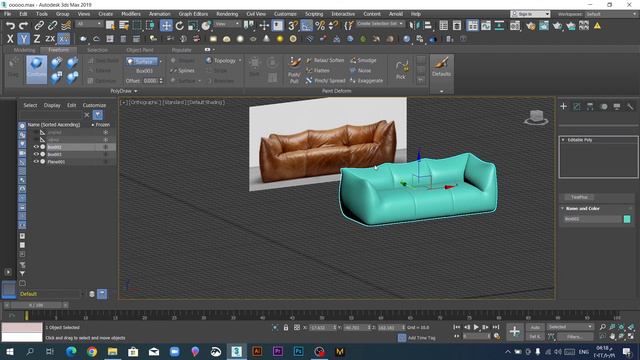The width and height of the screenshot is (640, 360).
Task: Toggle visibility eye of Box001
Action: tap(36, 154)
